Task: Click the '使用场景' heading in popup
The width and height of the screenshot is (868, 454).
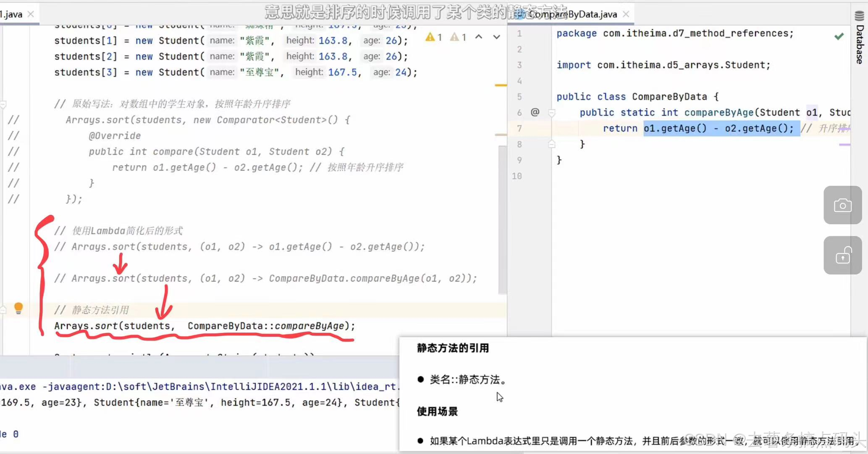Action: [x=437, y=412]
